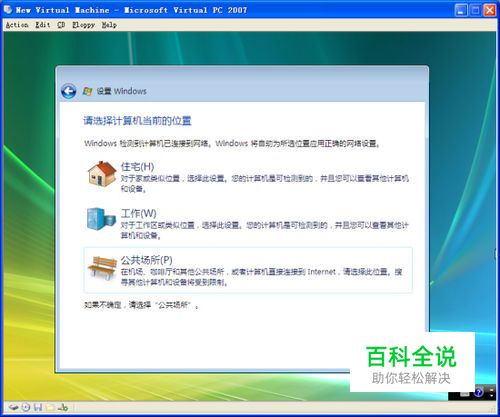Minimize the Virtual PC window

click(x=461, y=10)
